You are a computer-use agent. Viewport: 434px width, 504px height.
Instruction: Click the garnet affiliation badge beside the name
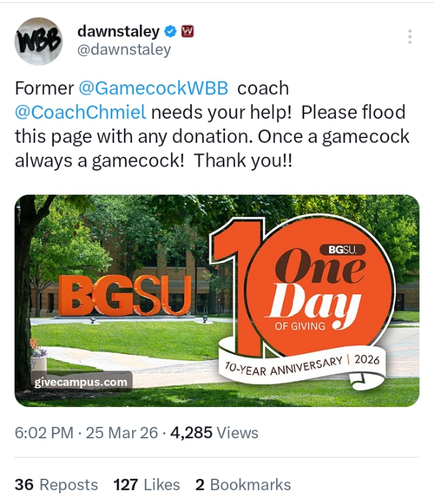pos(187,31)
